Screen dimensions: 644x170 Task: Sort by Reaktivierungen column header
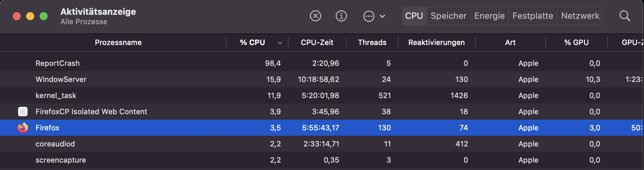click(436, 43)
